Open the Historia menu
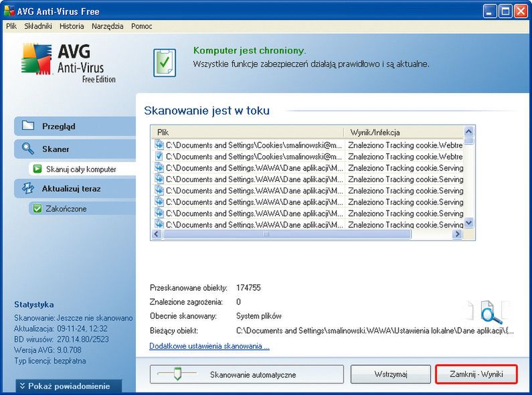The width and height of the screenshot is (532, 395). [x=72, y=26]
